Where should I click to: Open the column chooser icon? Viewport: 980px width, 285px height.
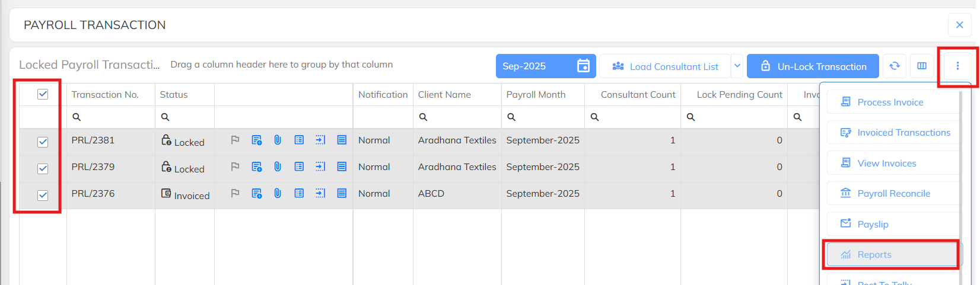[x=922, y=66]
